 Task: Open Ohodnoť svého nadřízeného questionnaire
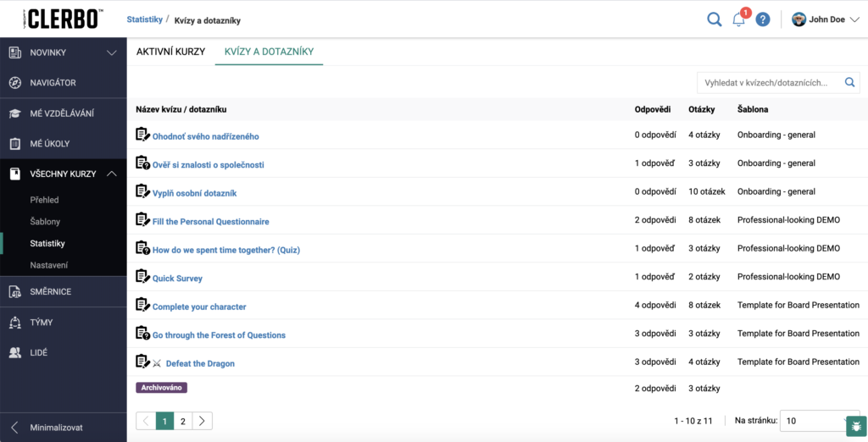(205, 136)
